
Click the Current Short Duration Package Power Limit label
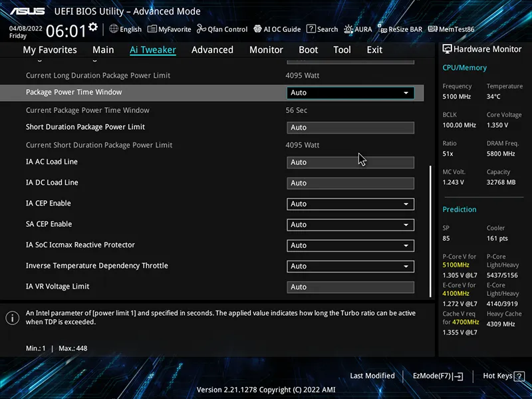coord(99,145)
